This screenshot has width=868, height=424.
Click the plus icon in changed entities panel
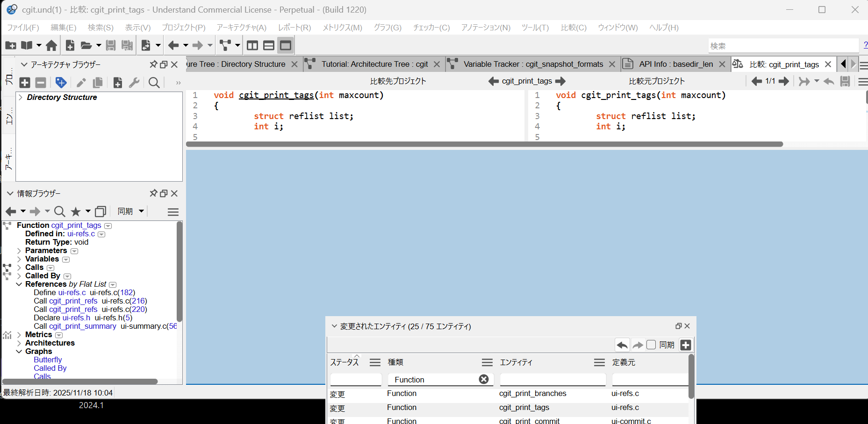point(686,345)
